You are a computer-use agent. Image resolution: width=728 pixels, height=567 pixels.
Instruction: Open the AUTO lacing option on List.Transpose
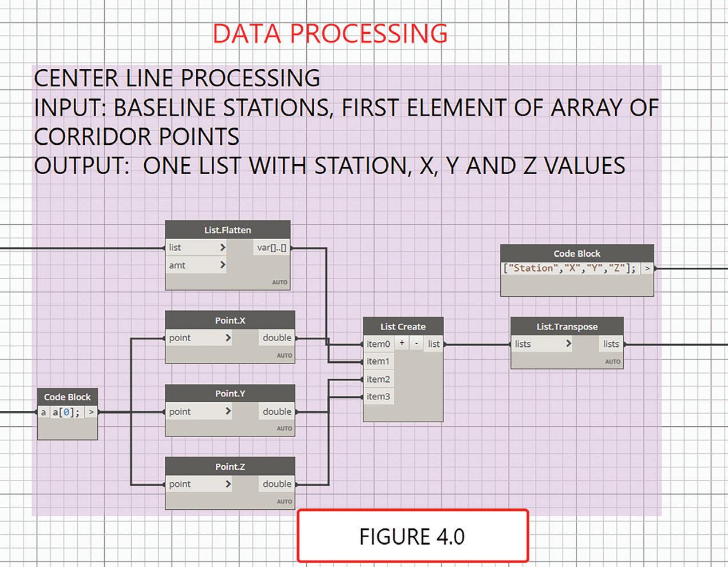(612, 362)
